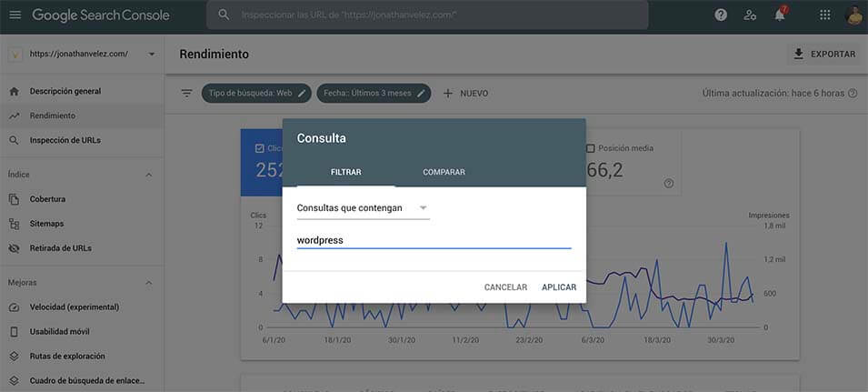Image resolution: width=868 pixels, height=392 pixels.
Task: Collapse the Mejoras section
Action: click(x=148, y=283)
